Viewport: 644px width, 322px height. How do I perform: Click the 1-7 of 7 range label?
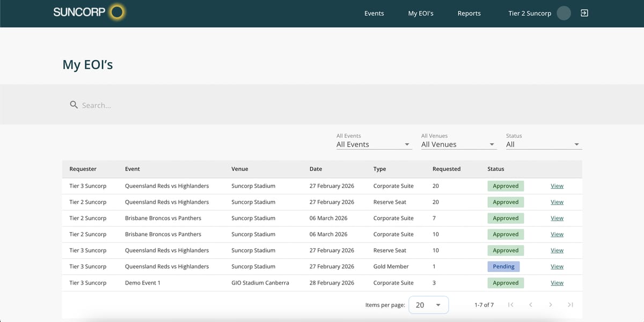click(484, 305)
